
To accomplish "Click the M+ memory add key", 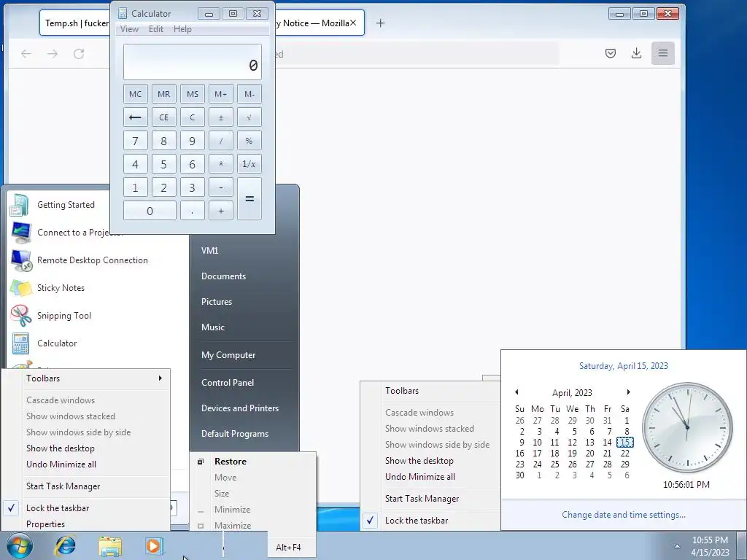I will [x=220, y=94].
